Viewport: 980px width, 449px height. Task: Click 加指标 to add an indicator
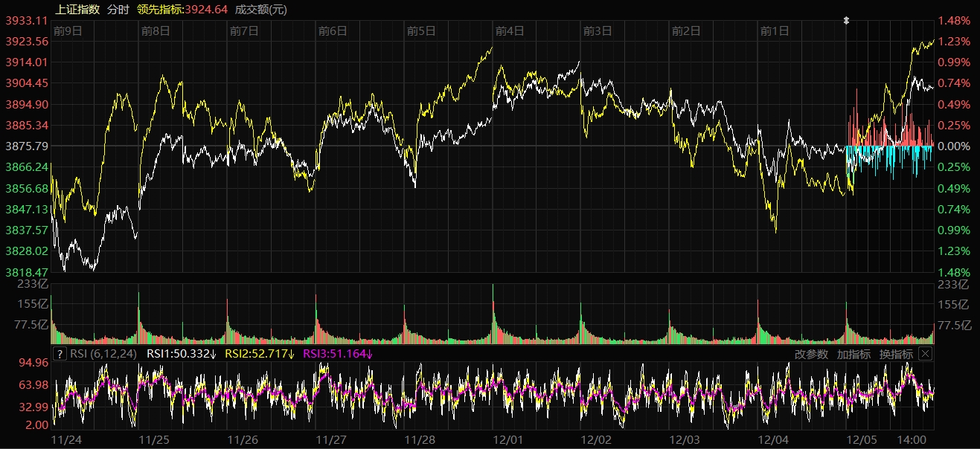(x=854, y=354)
